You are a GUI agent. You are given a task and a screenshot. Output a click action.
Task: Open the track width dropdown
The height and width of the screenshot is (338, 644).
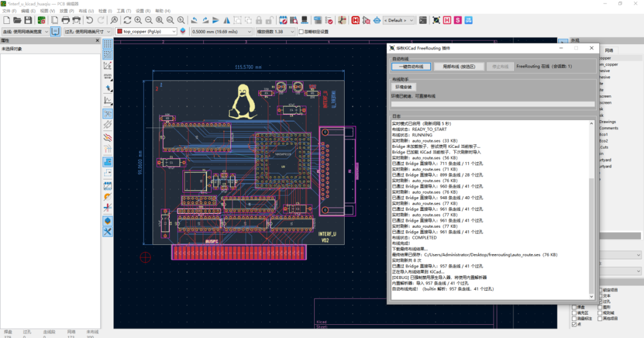(25, 32)
